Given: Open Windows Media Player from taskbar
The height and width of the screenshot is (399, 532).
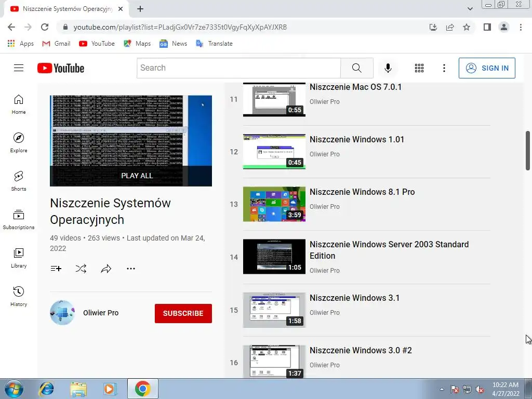Looking at the screenshot, I should (110, 389).
